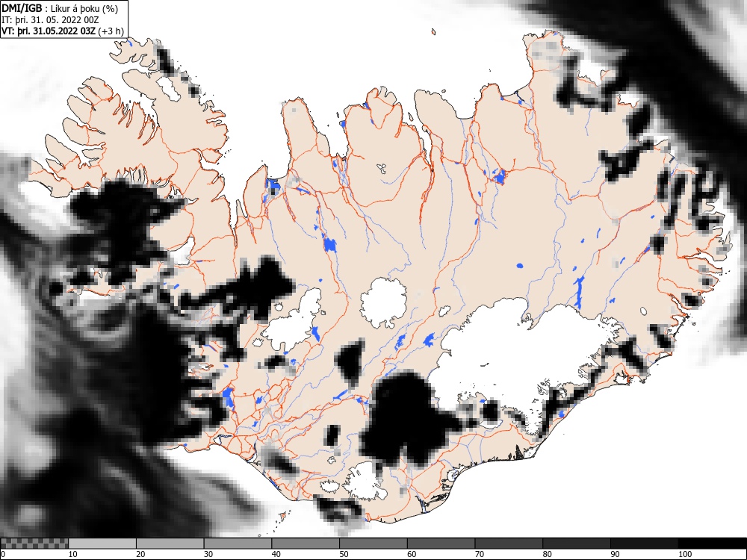Click the 50–60 legend swatch
Viewport: 747px width, 560px height.
[x=373, y=544]
